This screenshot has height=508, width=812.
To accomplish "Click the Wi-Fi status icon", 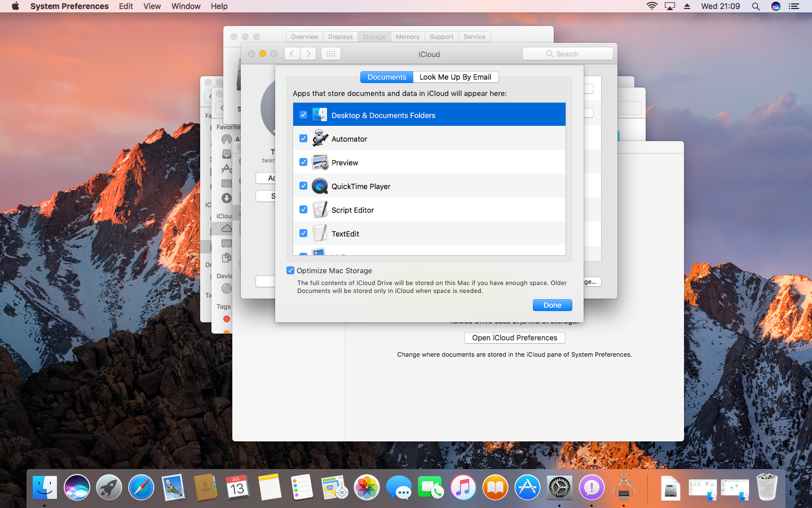I will [x=652, y=6].
